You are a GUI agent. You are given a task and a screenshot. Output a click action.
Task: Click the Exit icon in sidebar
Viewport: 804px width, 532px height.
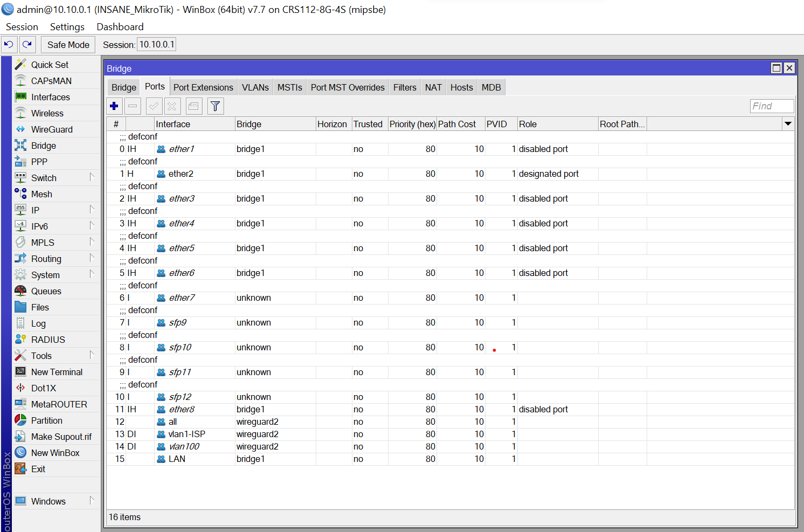(x=20, y=469)
